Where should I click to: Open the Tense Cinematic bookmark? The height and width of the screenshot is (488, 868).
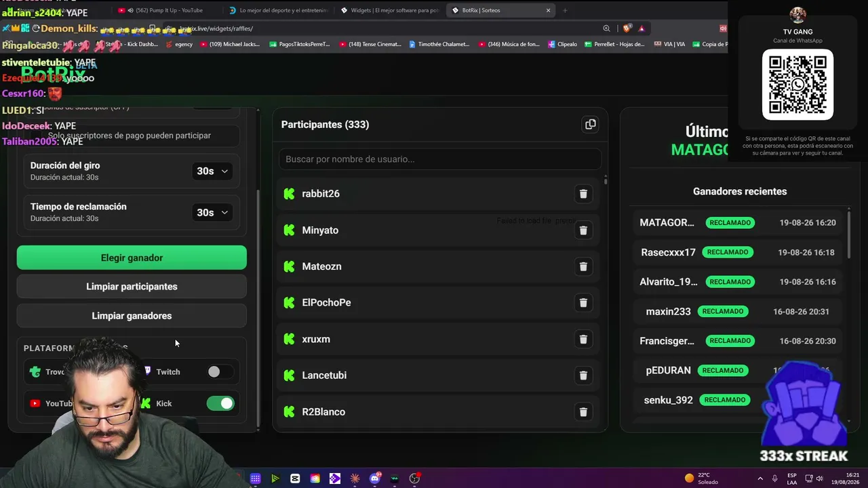(x=370, y=44)
